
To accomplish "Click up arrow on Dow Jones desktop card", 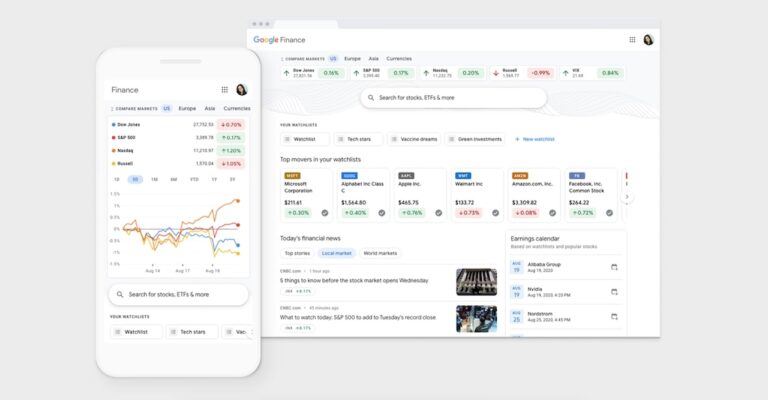I will pyautogui.click(x=287, y=73).
